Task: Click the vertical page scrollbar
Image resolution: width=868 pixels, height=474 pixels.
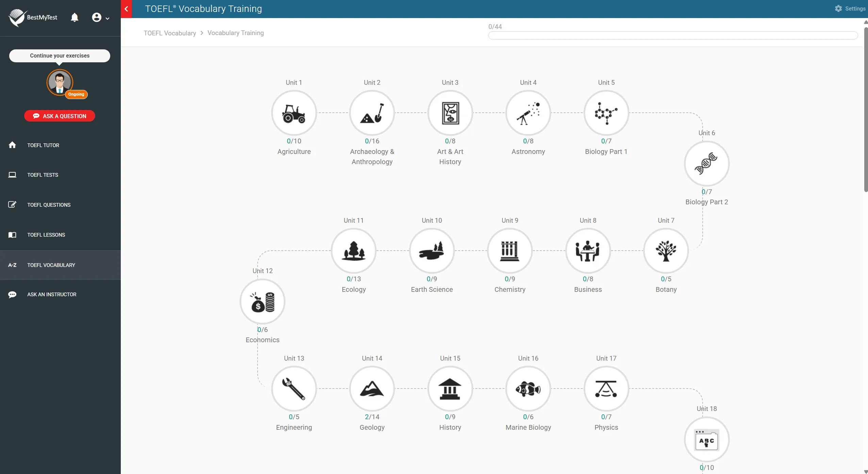Action: pos(866,109)
